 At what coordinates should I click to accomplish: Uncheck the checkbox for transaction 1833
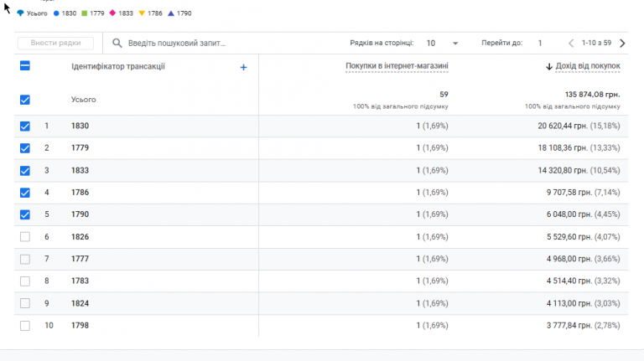pyautogui.click(x=25, y=171)
